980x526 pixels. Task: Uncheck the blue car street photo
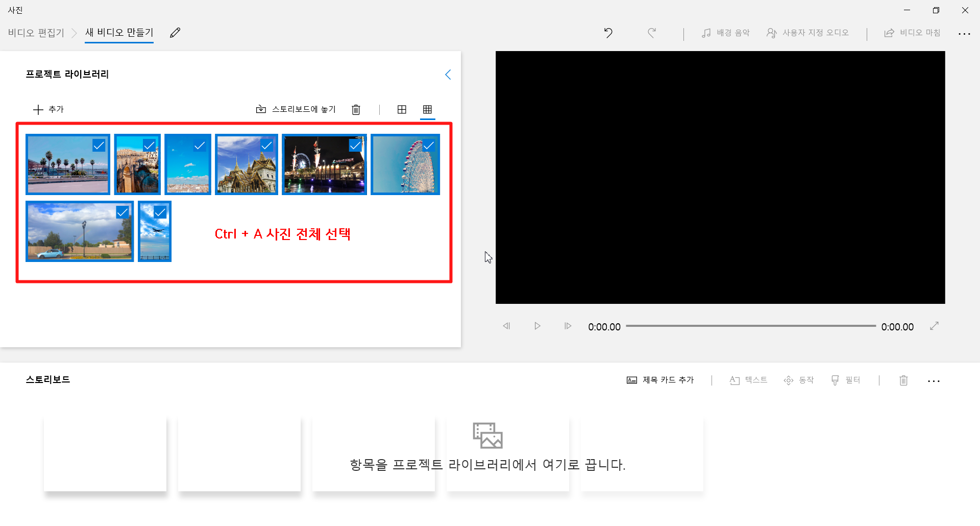pyautogui.click(x=122, y=212)
